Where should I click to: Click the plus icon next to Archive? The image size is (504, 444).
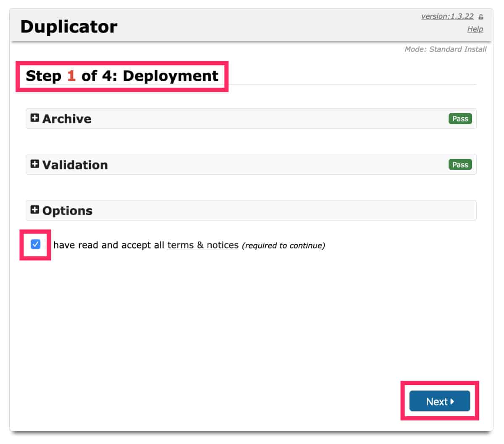(x=35, y=118)
